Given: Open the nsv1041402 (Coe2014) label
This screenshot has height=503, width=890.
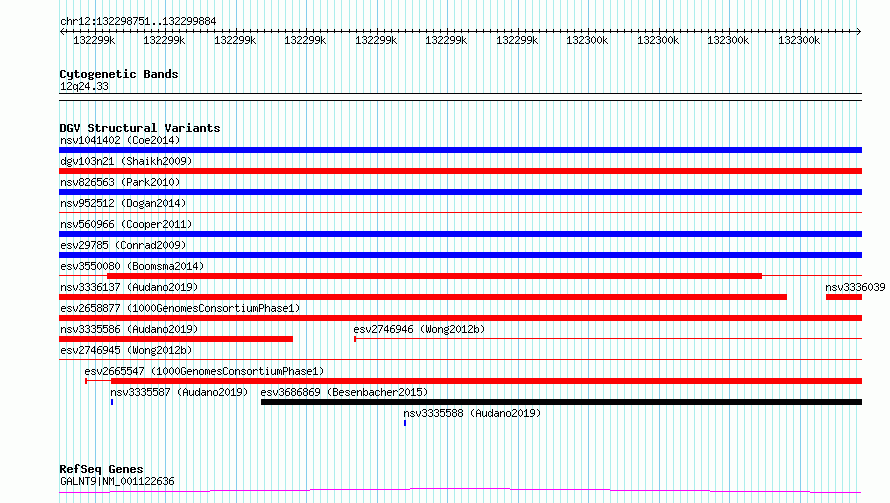Looking at the screenshot, I should [x=120, y=140].
